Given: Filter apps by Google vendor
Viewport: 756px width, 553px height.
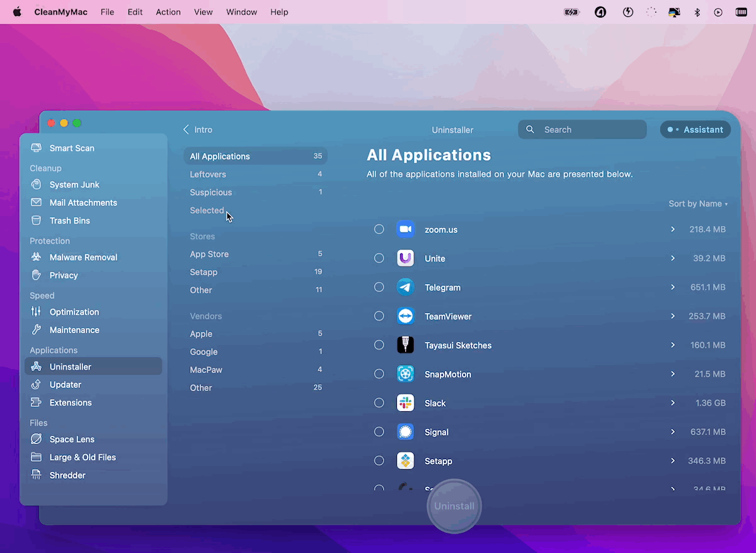Looking at the screenshot, I should pyautogui.click(x=256, y=352).
